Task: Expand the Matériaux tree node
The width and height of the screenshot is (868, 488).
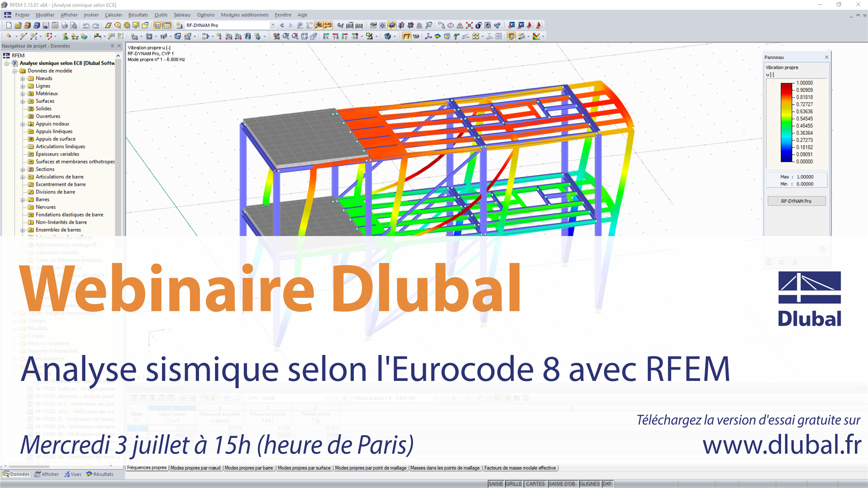Action: [22, 94]
